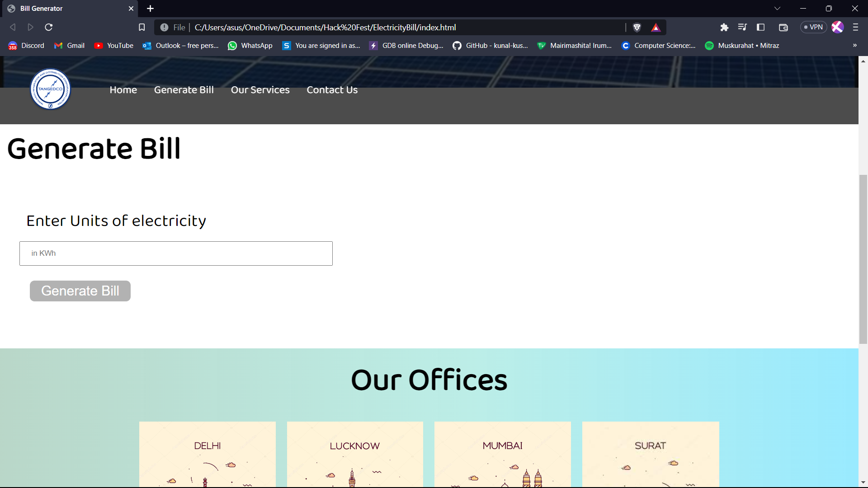Open the 'You are signed in as' bookmark
The image size is (868, 488).
(321, 46)
